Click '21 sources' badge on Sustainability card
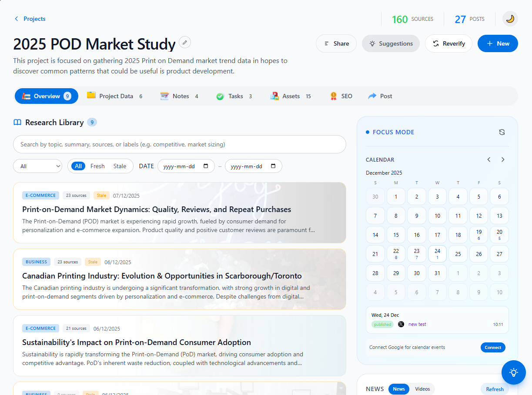The width and height of the screenshot is (532, 395). (76, 328)
